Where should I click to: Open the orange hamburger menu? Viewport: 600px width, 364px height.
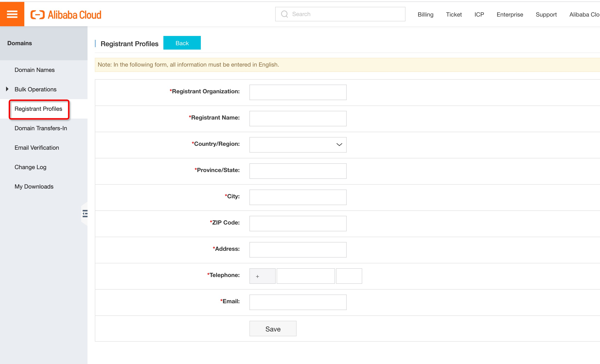tap(12, 14)
